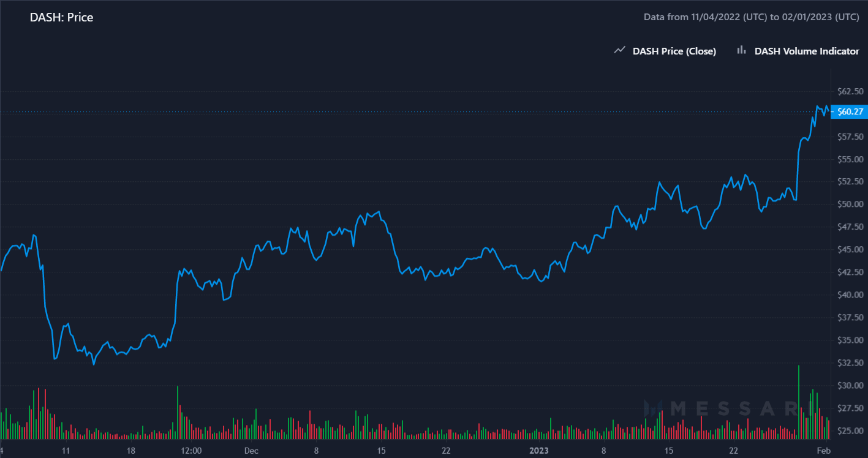Click the $60.27 current price tag
The image size is (868, 458).
(850, 111)
